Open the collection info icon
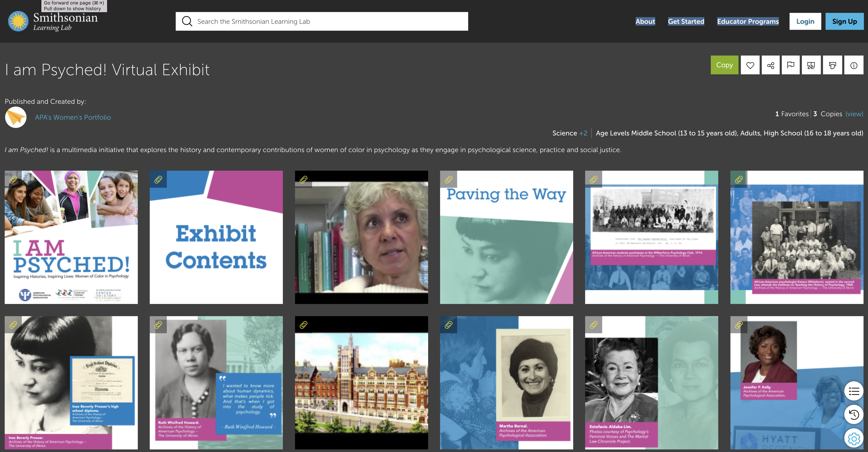 [853, 65]
